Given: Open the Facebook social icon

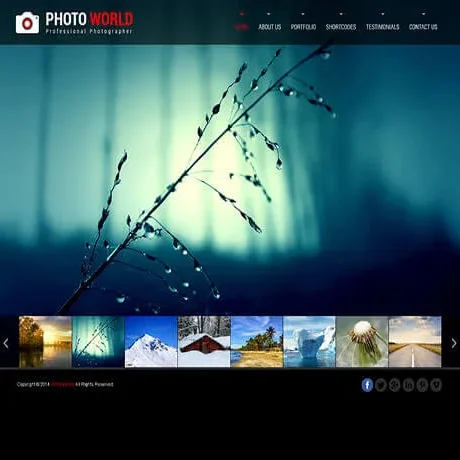Looking at the screenshot, I should (367, 385).
